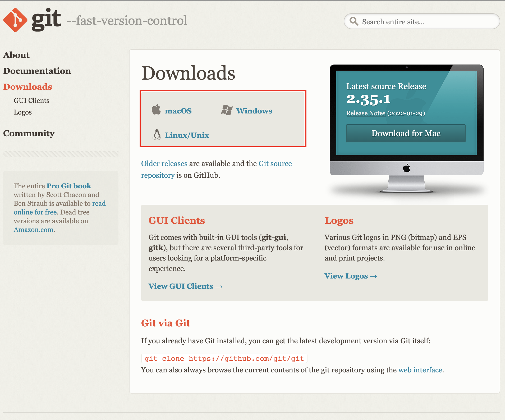Click the git clone command text
The image size is (505, 420).
pyautogui.click(x=224, y=358)
